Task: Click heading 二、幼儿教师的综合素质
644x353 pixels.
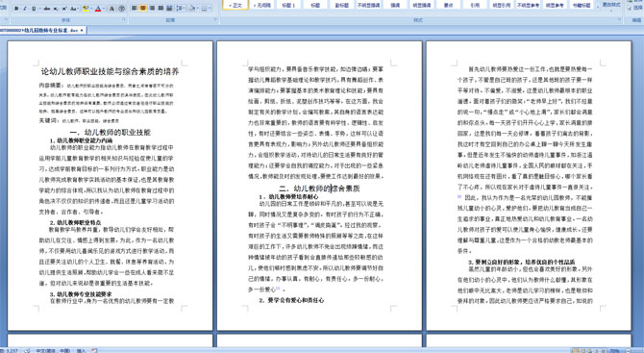Action: click(x=319, y=189)
